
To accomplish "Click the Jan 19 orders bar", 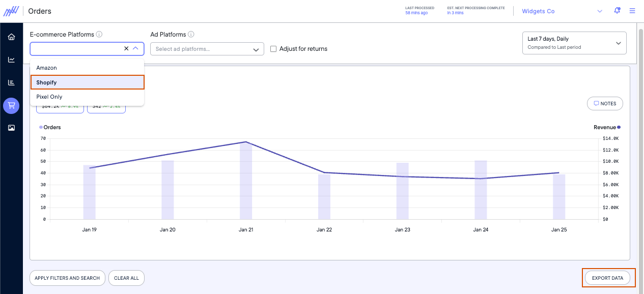I will point(90,192).
